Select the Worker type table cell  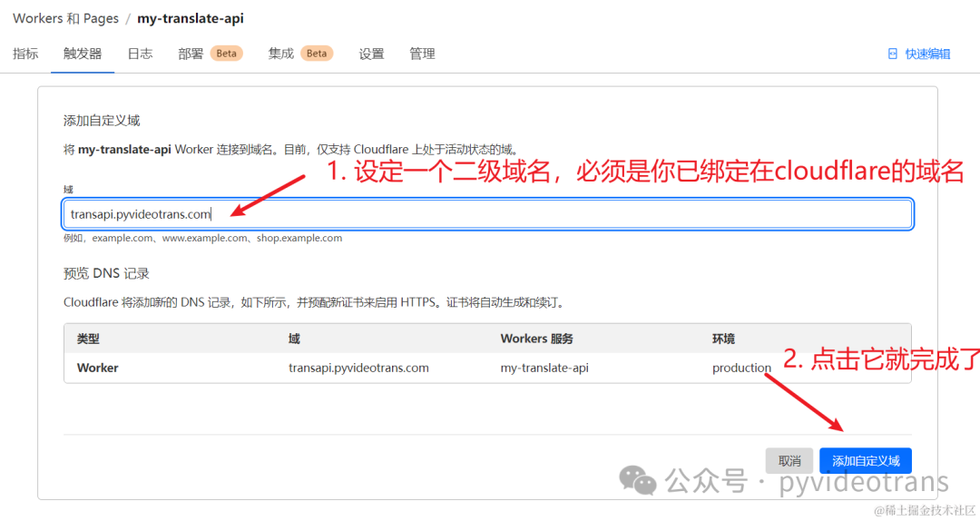(97, 368)
